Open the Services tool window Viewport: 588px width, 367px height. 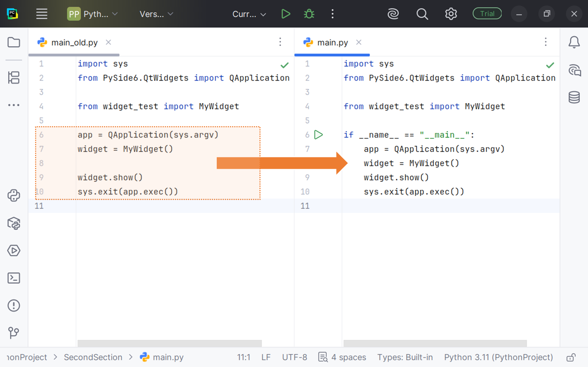coord(14,251)
